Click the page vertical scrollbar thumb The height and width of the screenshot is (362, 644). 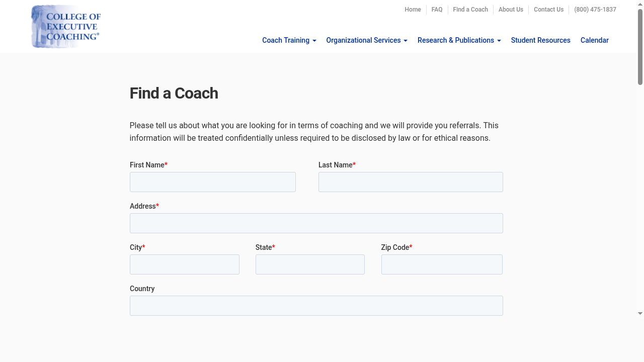tap(640, 47)
